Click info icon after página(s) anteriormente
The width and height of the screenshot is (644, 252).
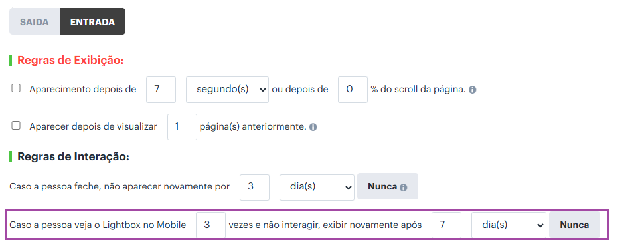click(313, 127)
